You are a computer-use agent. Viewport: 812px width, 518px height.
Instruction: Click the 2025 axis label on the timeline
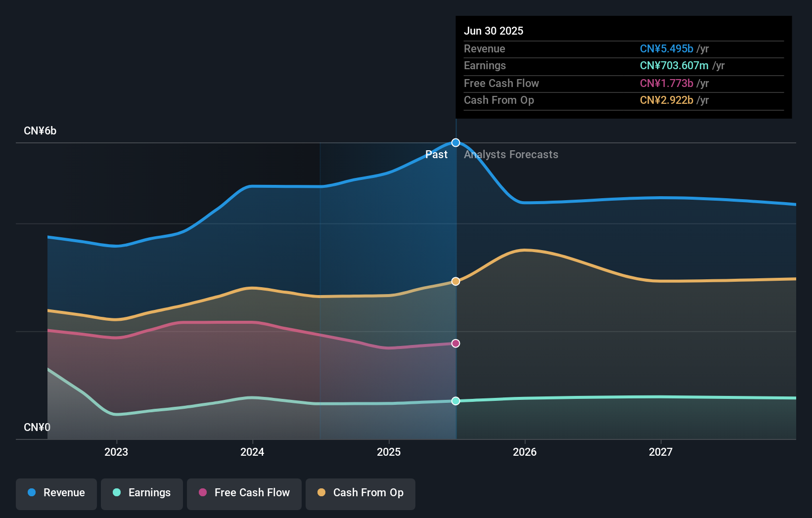click(389, 451)
